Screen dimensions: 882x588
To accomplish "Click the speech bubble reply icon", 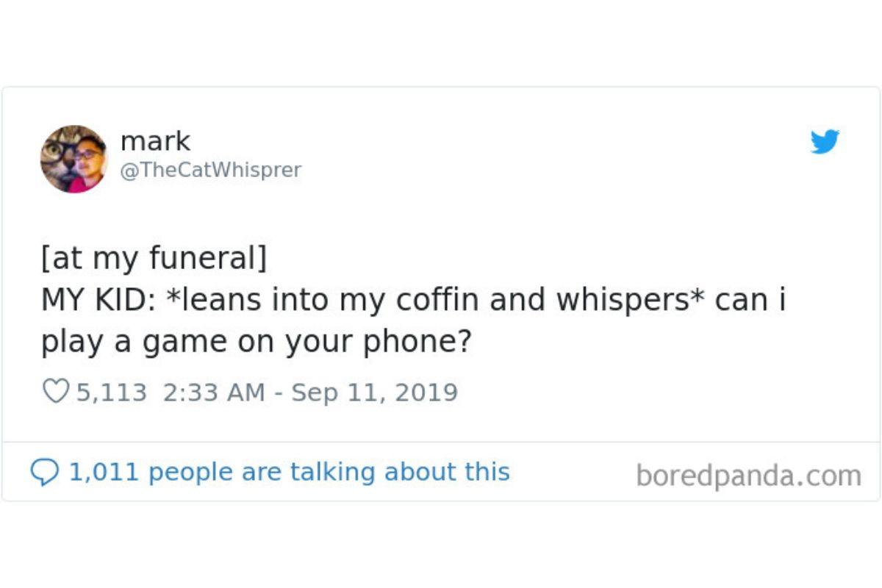I will click(x=46, y=471).
